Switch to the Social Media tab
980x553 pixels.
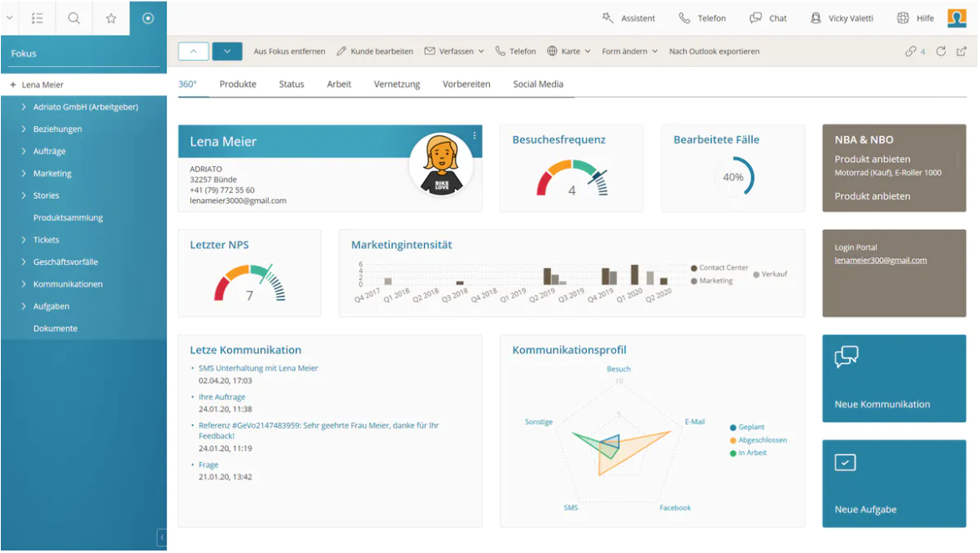pos(538,84)
